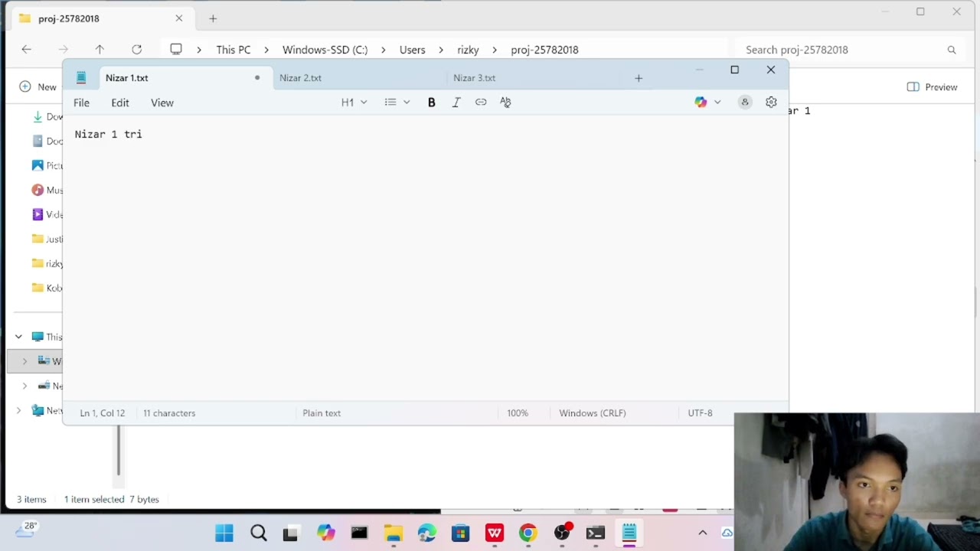
Task: Click the unsaved dot on Nizar 1.txt tab
Action: click(257, 78)
